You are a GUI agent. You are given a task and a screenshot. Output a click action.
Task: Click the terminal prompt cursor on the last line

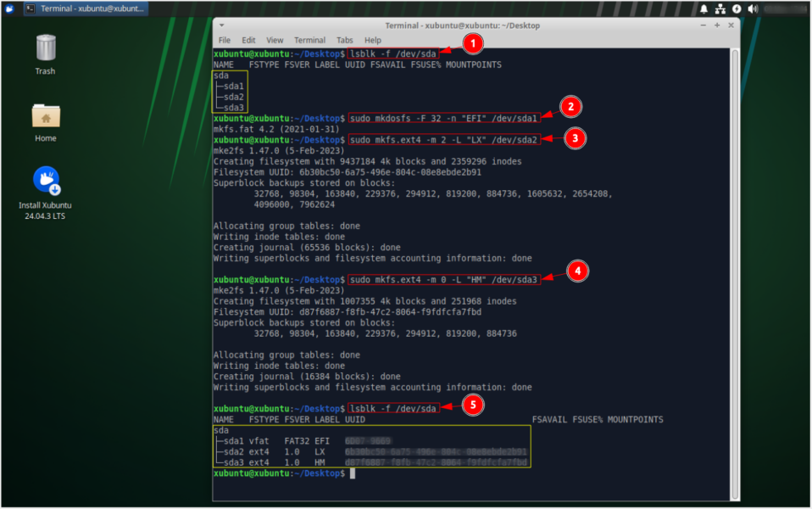[352, 473]
